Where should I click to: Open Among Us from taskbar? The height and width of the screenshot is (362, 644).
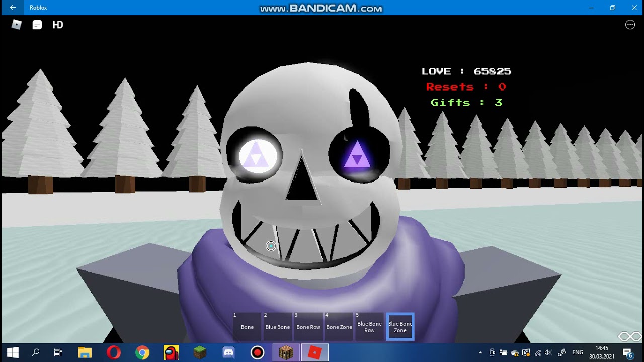[171, 353]
